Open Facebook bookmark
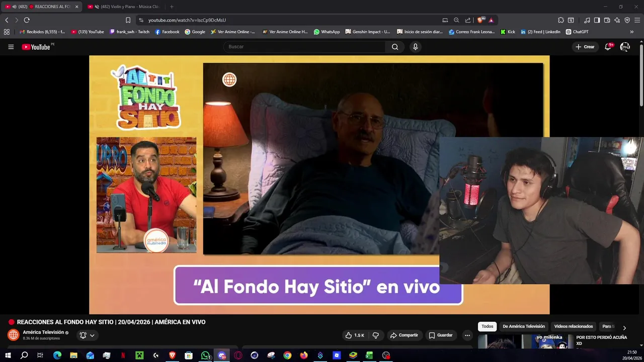 pyautogui.click(x=167, y=32)
